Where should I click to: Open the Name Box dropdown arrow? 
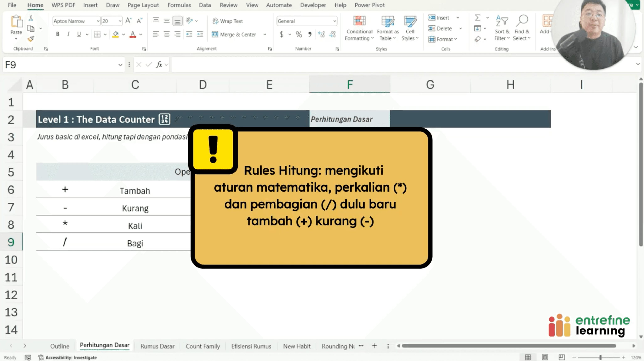click(120, 65)
